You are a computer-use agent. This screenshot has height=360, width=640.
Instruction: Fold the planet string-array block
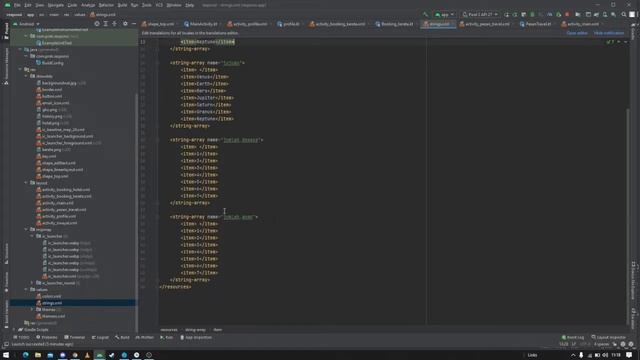tap(158, 63)
